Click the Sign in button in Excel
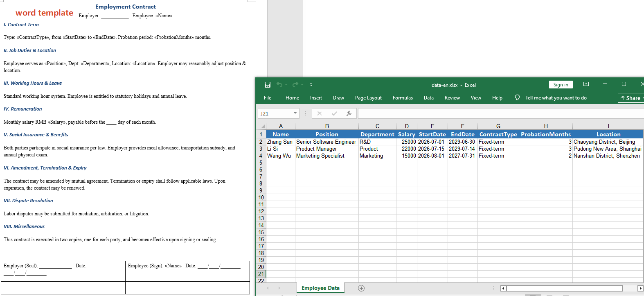Screen dimensions: 644x296 [561, 85]
